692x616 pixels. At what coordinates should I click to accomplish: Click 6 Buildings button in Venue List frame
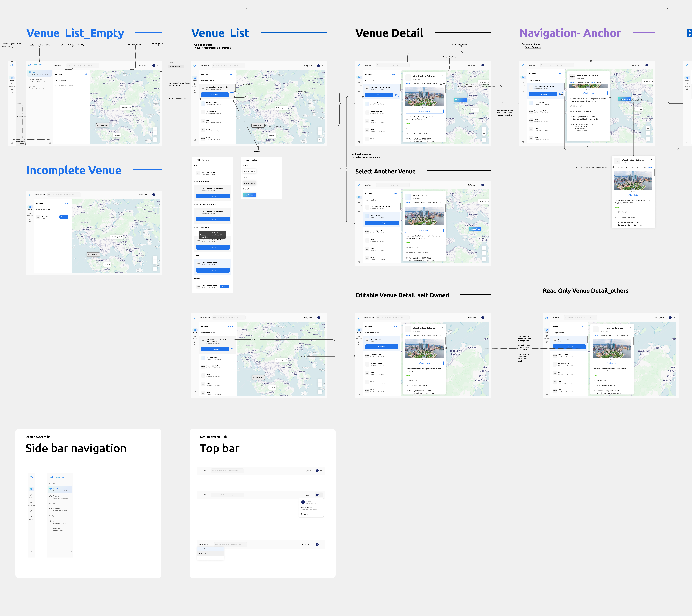pos(215,95)
